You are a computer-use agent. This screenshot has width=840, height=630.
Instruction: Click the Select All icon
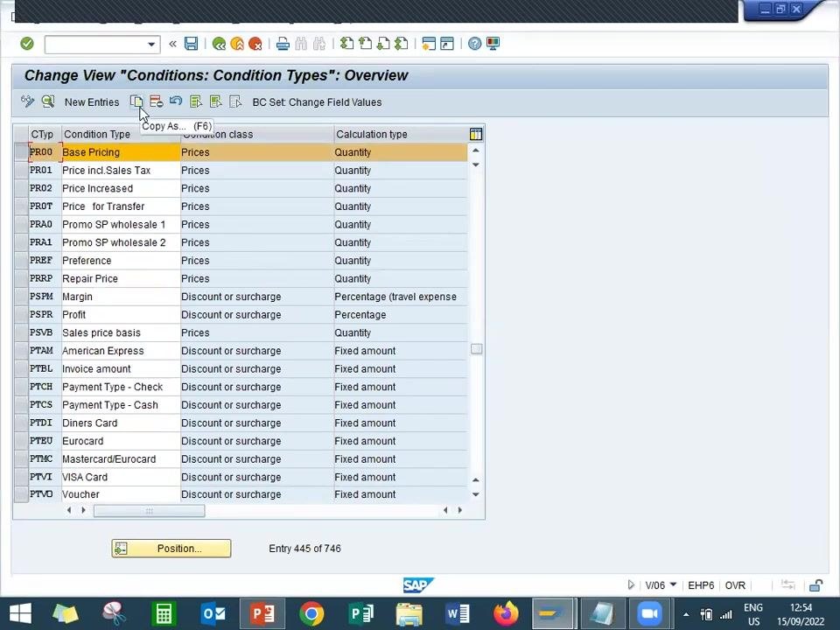point(195,101)
